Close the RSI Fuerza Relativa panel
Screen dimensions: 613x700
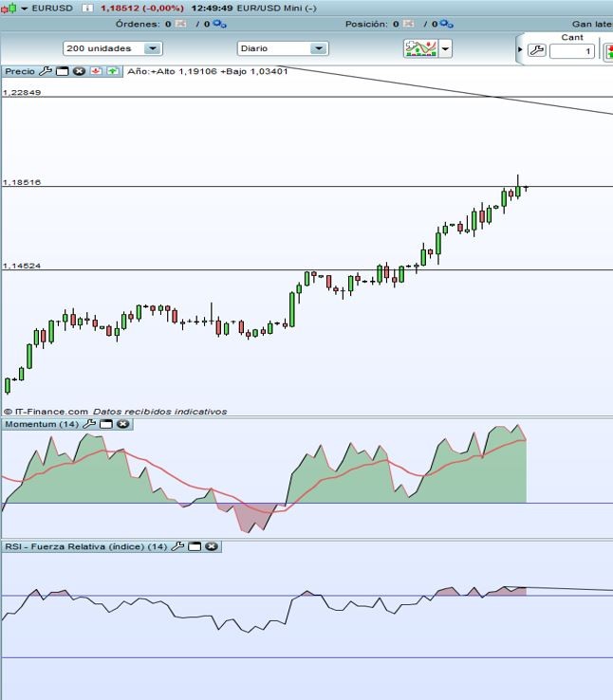212,546
